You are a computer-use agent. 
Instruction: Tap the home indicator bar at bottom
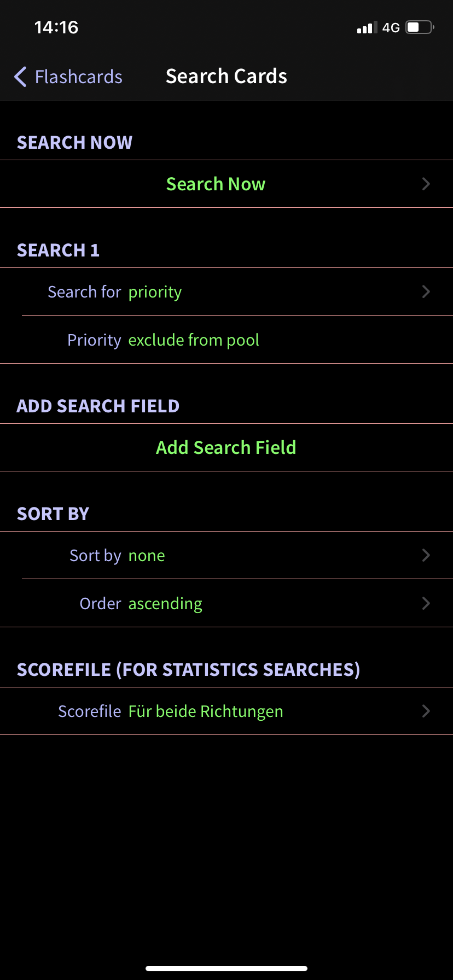tap(226, 969)
